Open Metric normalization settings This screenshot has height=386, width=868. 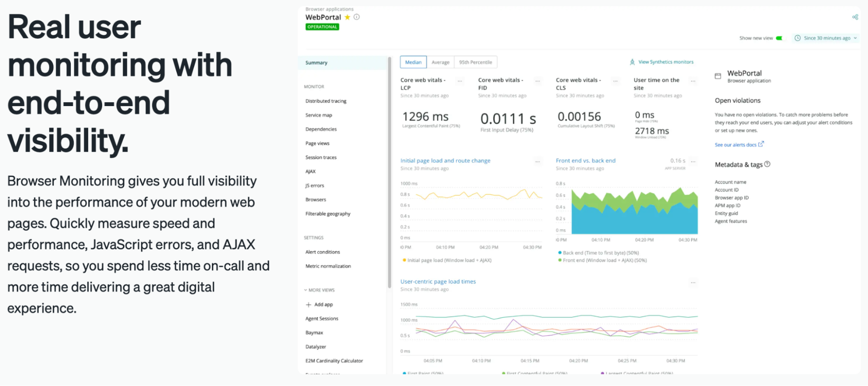[328, 266]
